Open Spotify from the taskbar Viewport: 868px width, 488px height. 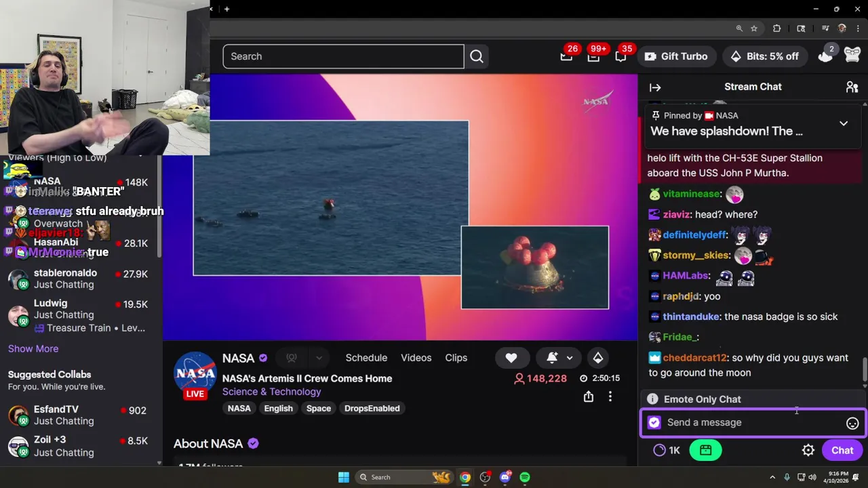pyautogui.click(x=525, y=477)
